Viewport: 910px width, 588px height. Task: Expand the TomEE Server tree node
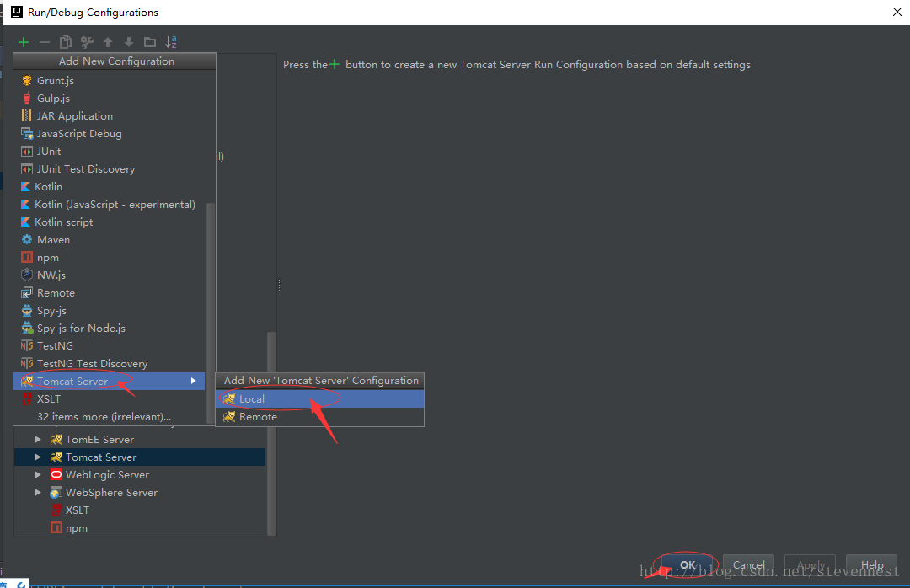pos(38,440)
